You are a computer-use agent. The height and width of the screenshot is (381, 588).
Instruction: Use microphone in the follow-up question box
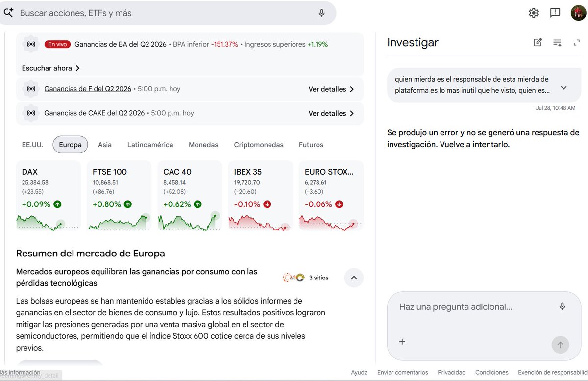click(x=562, y=306)
